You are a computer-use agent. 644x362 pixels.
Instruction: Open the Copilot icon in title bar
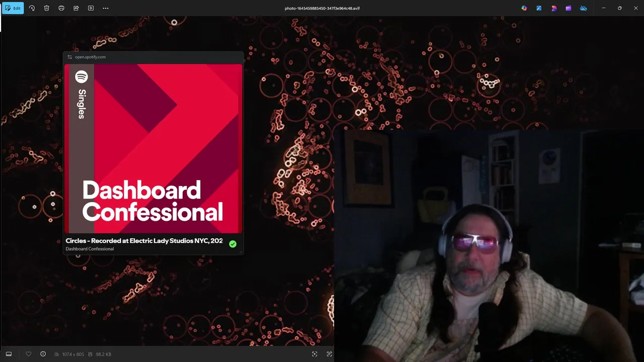coord(524,8)
